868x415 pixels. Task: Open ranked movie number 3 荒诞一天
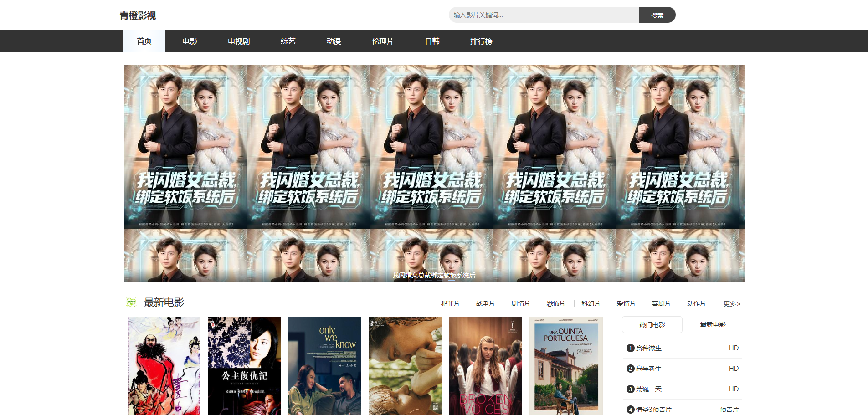tap(649, 389)
